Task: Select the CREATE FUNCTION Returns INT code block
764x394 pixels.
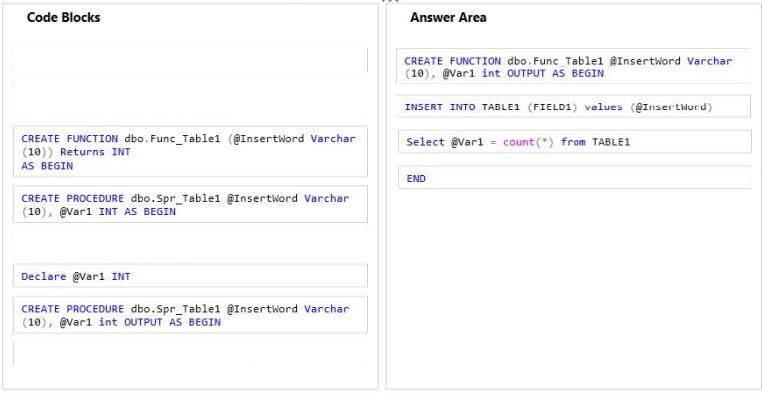Action: pyautogui.click(x=190, y=151)
